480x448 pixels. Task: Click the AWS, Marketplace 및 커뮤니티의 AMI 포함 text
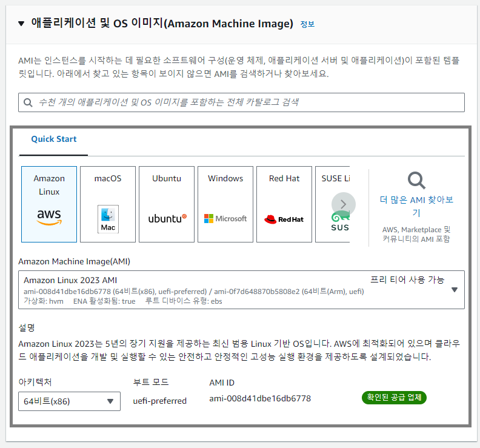click(x=416, y=234)
